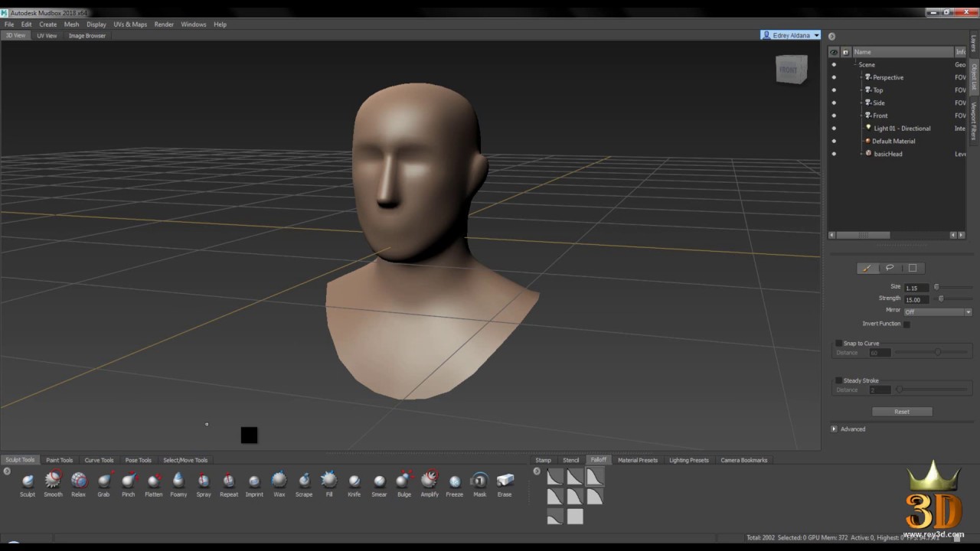Viewport: 980px width, 551px height.
Task: Open the UVs & Maps menu
Action: pos(130,24)
